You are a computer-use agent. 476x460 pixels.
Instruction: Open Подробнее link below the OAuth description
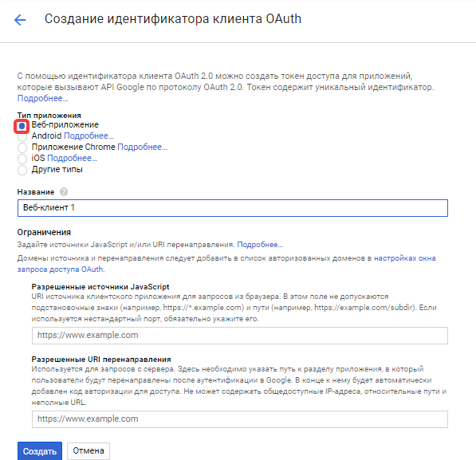pyautogui.click(x=42, y=98)
